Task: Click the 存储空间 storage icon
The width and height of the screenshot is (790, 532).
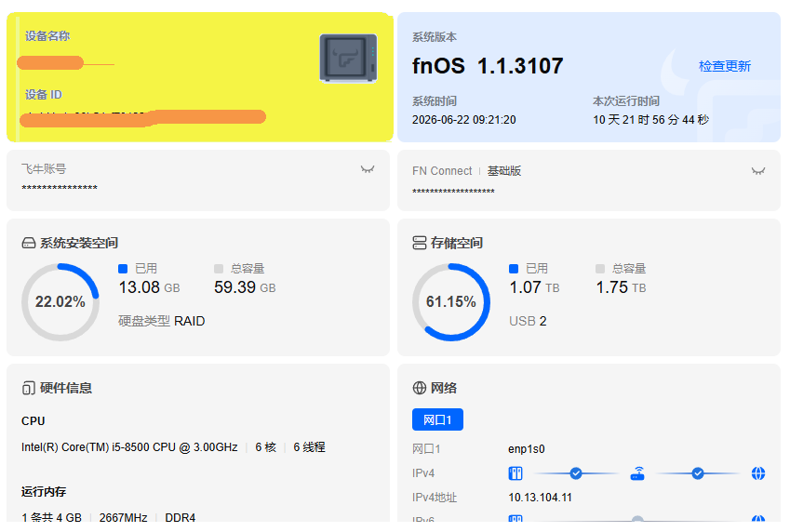Action: pos(419,243)
